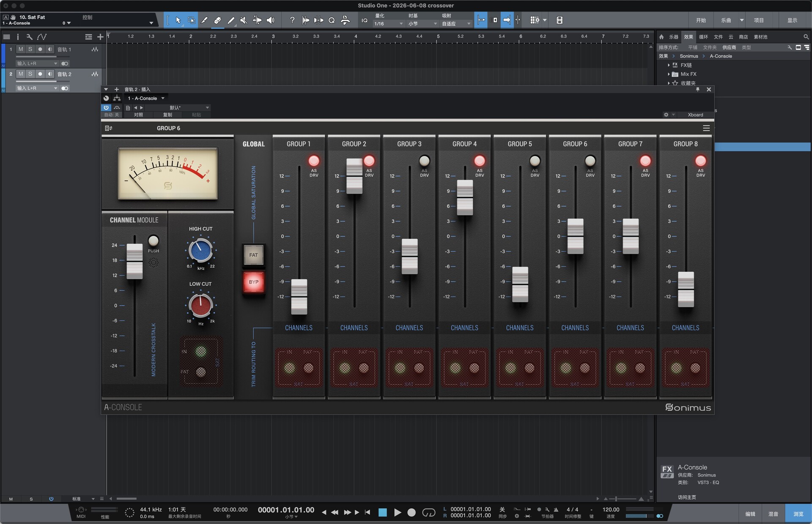Expand the Mix FX folder in browser
This screenshot has width=812, height=524.
pos(669,74)
